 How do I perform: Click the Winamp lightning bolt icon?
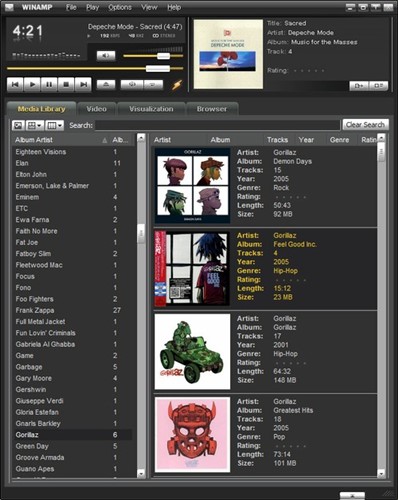click(177, 85)
